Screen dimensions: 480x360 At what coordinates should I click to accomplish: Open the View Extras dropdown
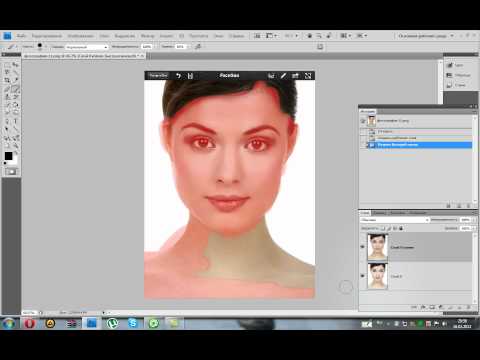271,36
